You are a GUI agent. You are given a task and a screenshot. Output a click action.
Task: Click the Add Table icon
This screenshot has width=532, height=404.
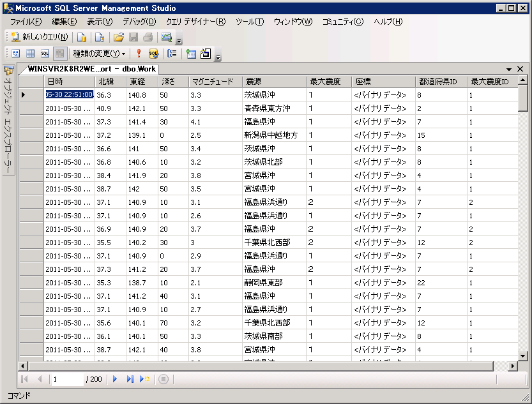click(191, 54)
